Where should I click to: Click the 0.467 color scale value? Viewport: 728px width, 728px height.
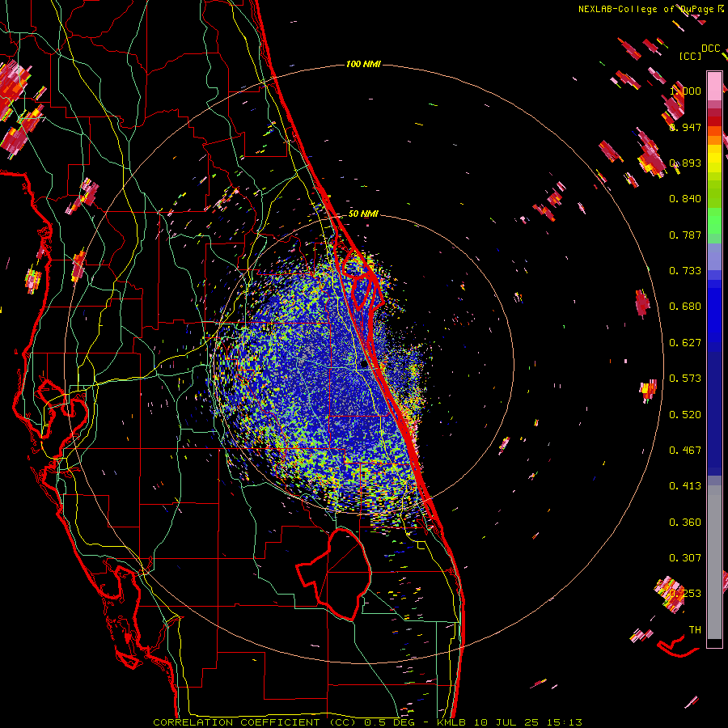click(685, 451)
